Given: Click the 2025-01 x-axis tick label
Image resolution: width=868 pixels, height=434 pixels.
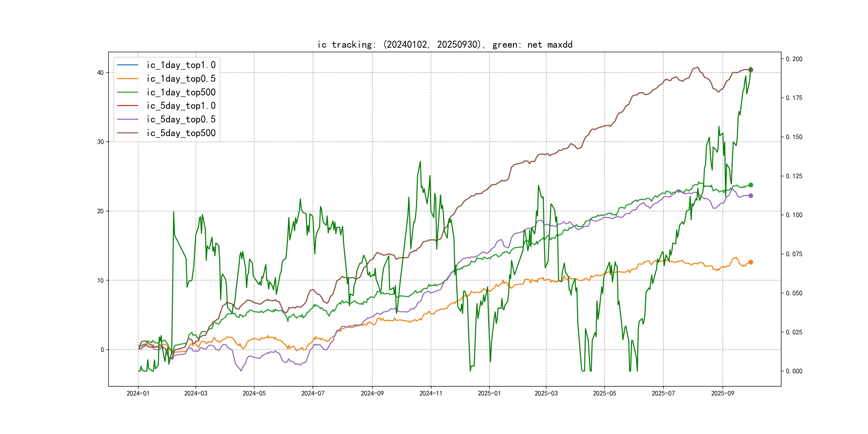Looking at the screenshot, I should click(x=489, y=393).
